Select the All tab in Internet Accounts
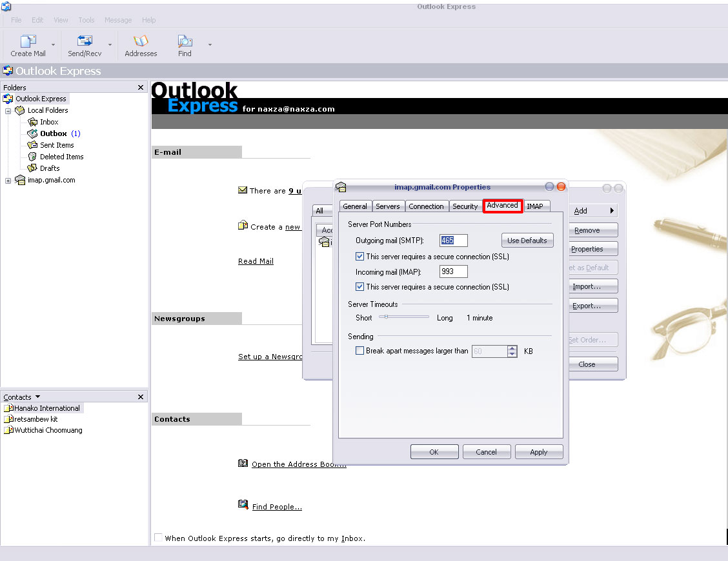728x561 pixels. (321, 211)
